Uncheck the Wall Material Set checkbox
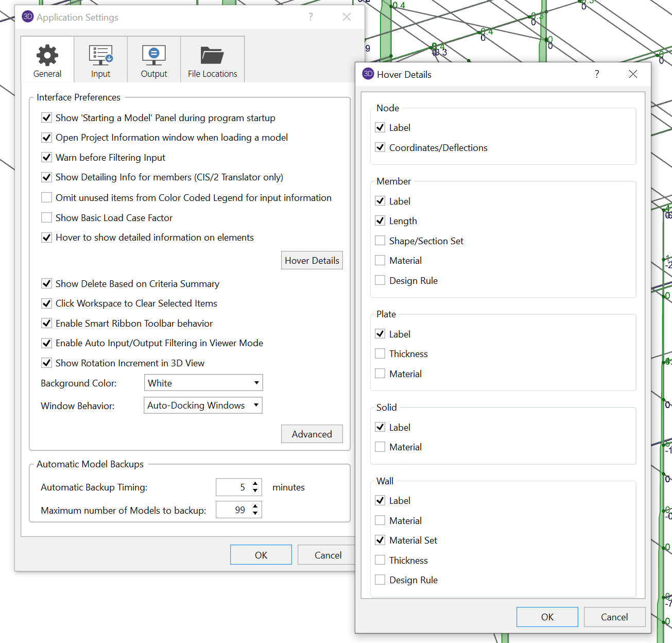 381,540
